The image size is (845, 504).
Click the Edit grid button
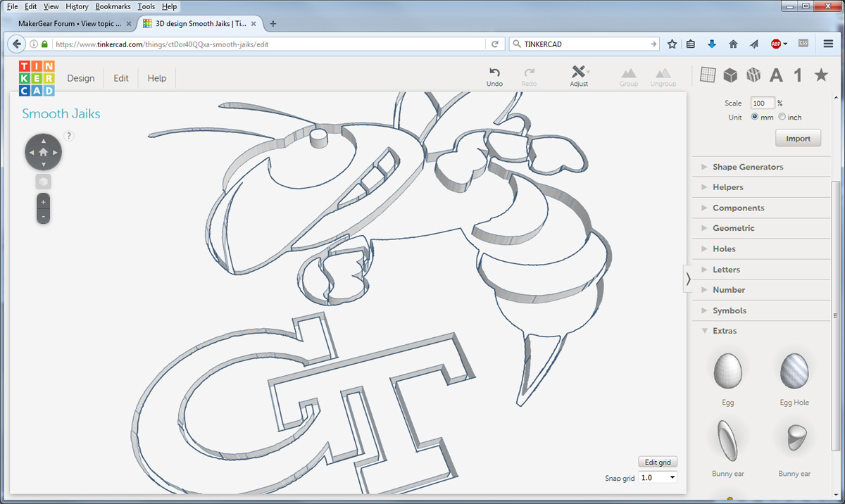tap(658, 462)
